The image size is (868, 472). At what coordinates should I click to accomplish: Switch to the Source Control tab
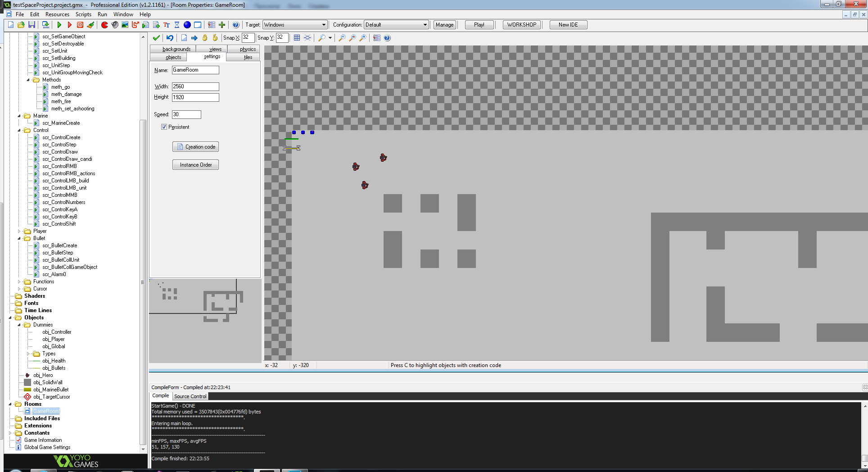(x=190, y=396)
